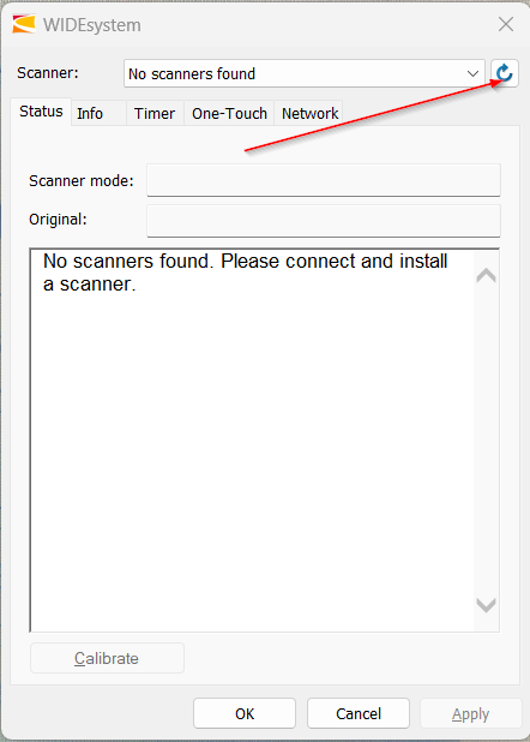530x742 pixels.
Task: Click the scrollbar down arrow
Action: point(486,605)
